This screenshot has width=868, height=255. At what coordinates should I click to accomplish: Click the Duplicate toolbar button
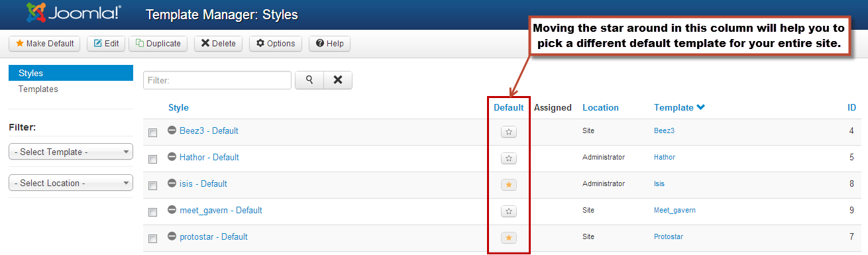point(158,44)
